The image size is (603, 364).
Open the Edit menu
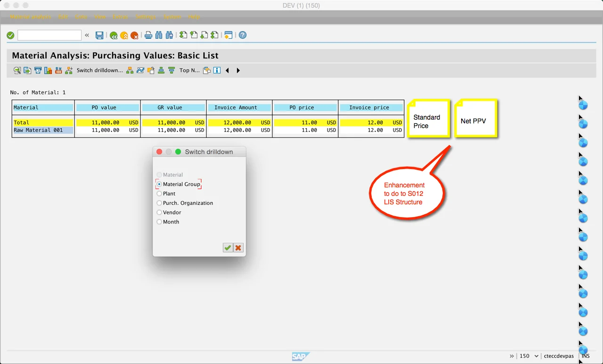63,16
